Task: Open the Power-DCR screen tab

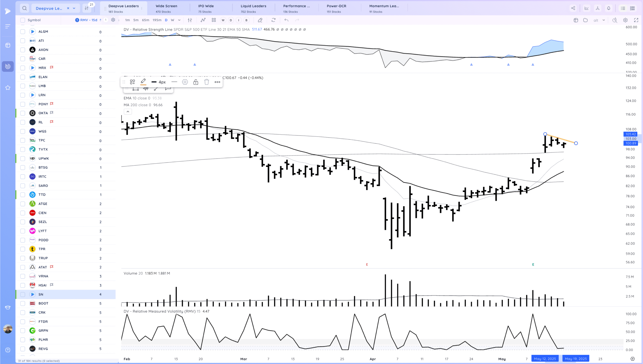Action: coord(336,8)
